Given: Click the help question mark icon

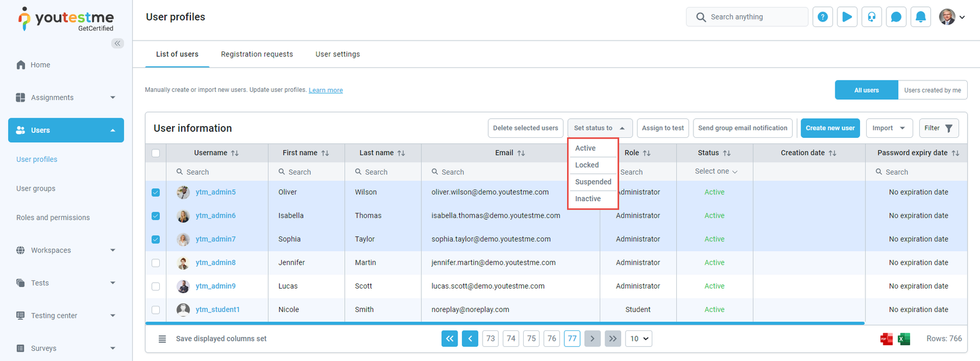Looking at the screenshot, I should click(823, 17).
